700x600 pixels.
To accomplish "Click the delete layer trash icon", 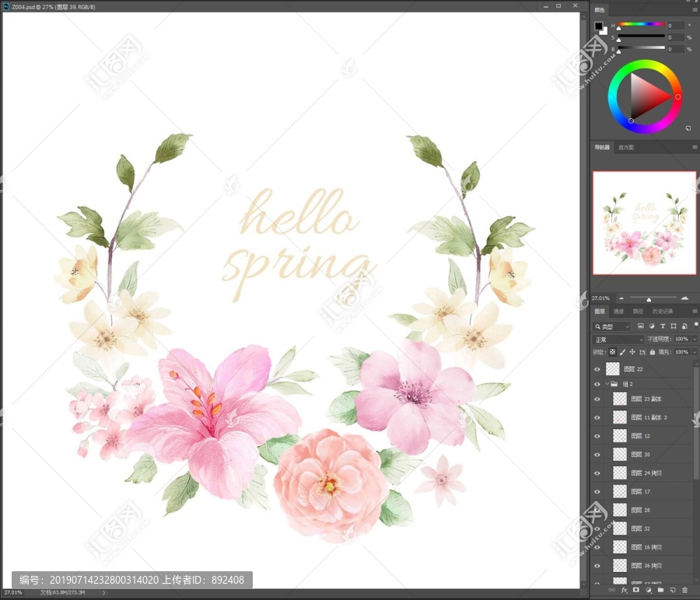I will (x=684, y=590).
